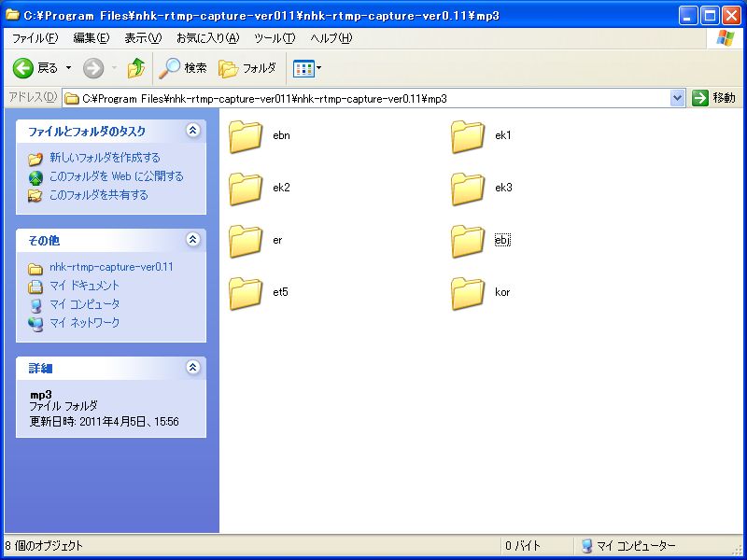The width and height of the screenshot is (747, 560).
Task: Open the Forward button history dropdown arrow
Action: point(114,68)
